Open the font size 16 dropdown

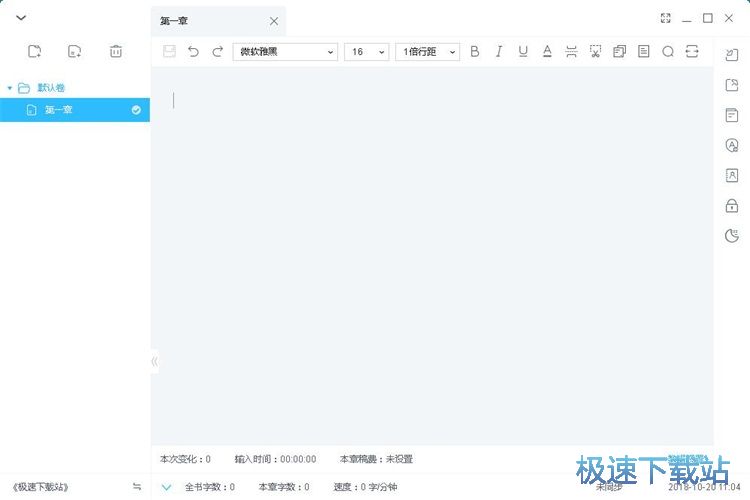pyautogui.click(x=366, y=51)
